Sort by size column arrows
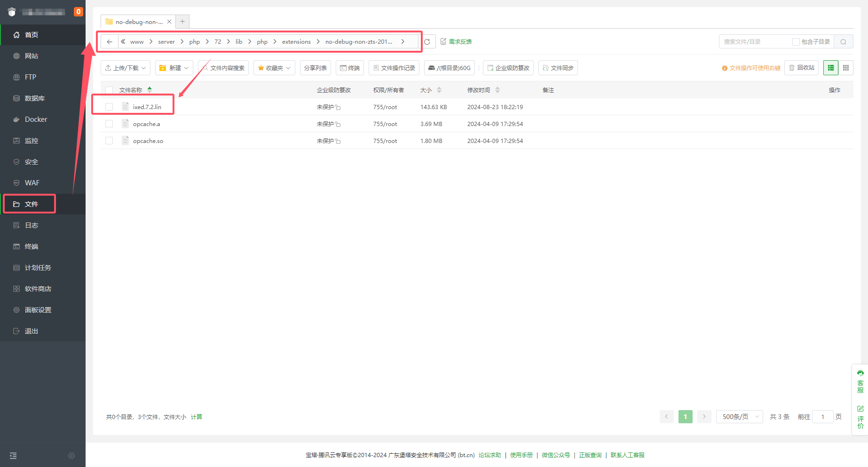This screenshot has height=467, width=868. (x=439, y=90)
